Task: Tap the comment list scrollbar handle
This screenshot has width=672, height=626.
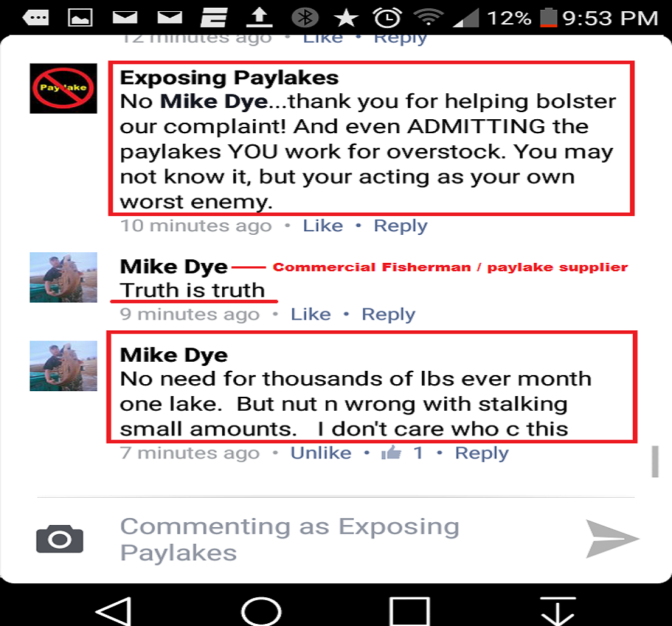Action: pyautogui.click(x=655, y=461)
